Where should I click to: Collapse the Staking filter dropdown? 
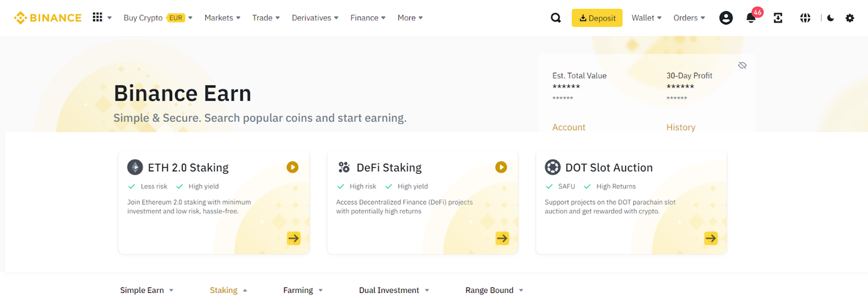[x=228, y=290]
